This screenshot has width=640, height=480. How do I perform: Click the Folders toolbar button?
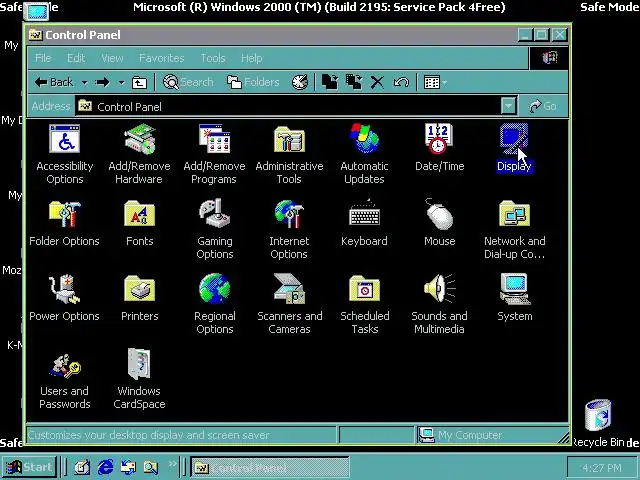[x=253, y=82]
